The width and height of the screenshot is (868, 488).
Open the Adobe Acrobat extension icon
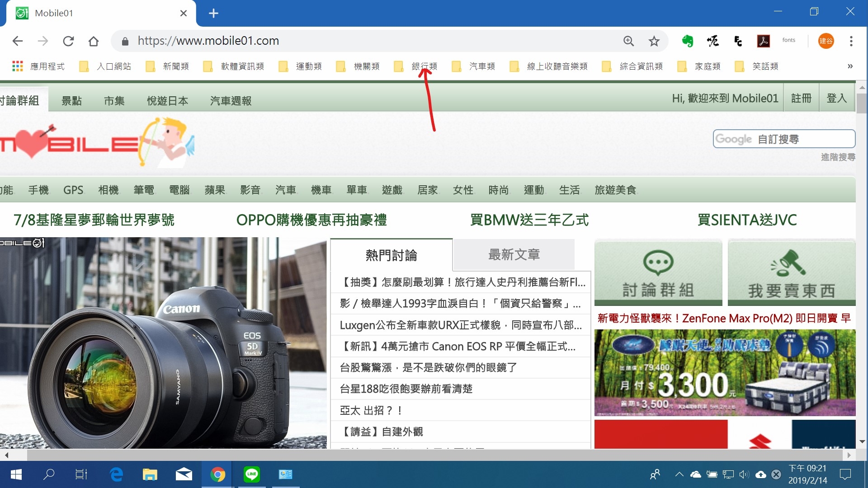click(x=764, y=41)
